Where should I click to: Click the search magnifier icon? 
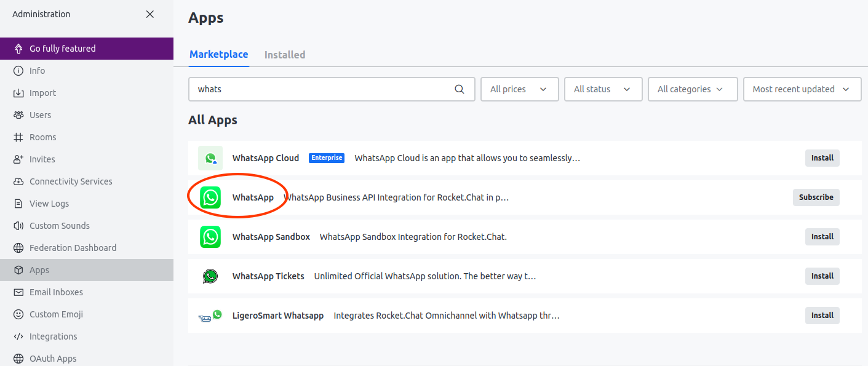pyautogui.click(x=459, y=89)
